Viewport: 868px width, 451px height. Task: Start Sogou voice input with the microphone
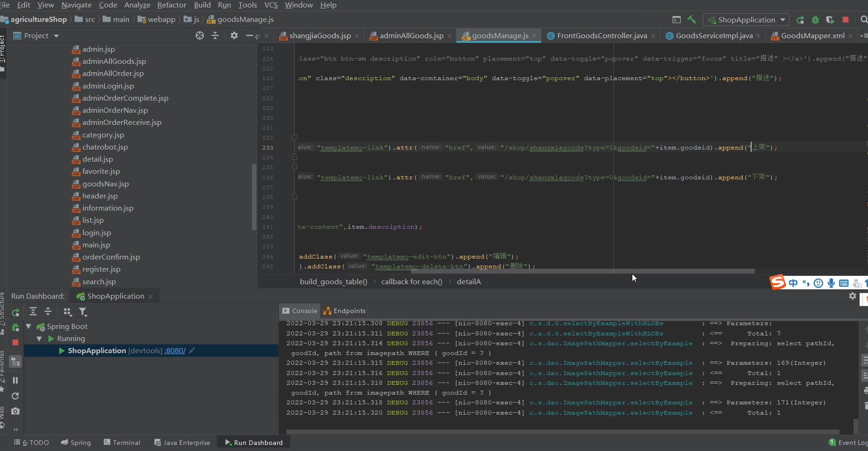[831, 283]
